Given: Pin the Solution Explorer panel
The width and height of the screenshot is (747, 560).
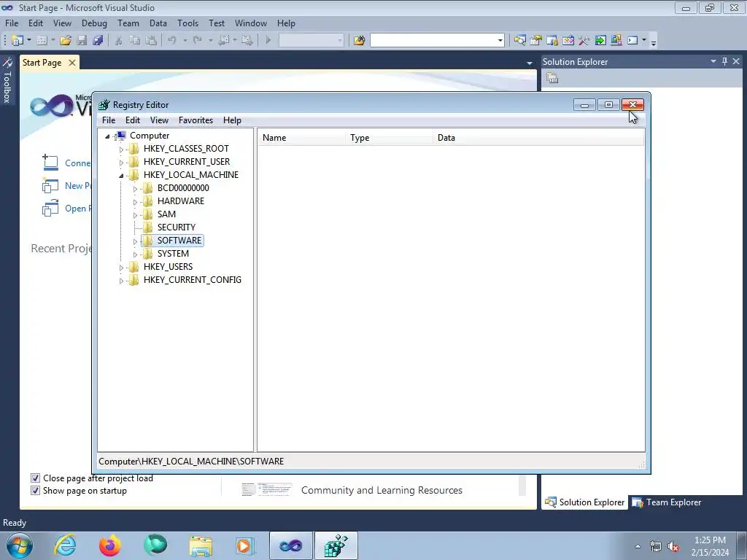Looking at the screenshot, I should click(724, 61).
